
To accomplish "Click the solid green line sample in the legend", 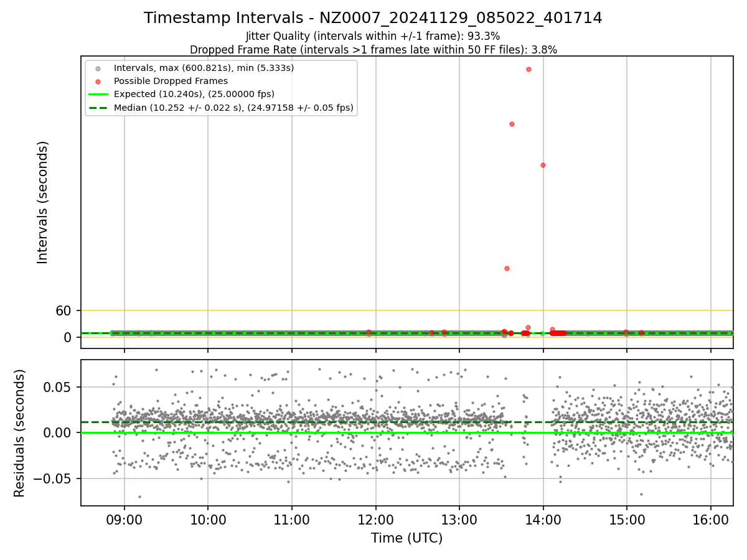I will (98, 95).
